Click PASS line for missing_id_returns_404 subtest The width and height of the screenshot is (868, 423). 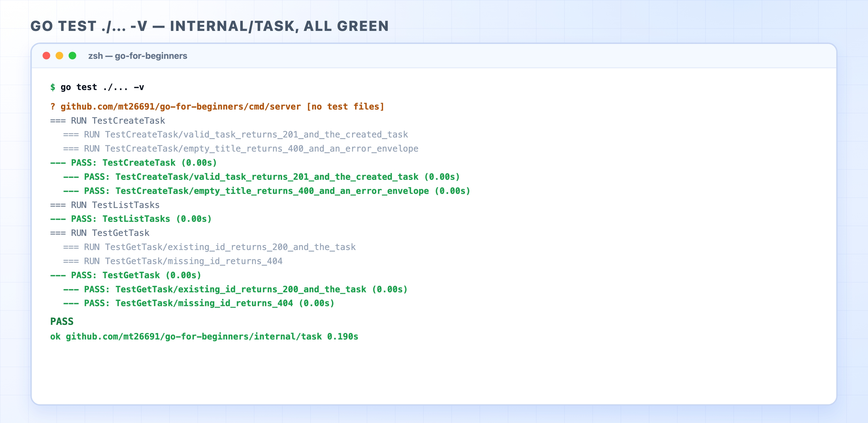tap(199, 303)
